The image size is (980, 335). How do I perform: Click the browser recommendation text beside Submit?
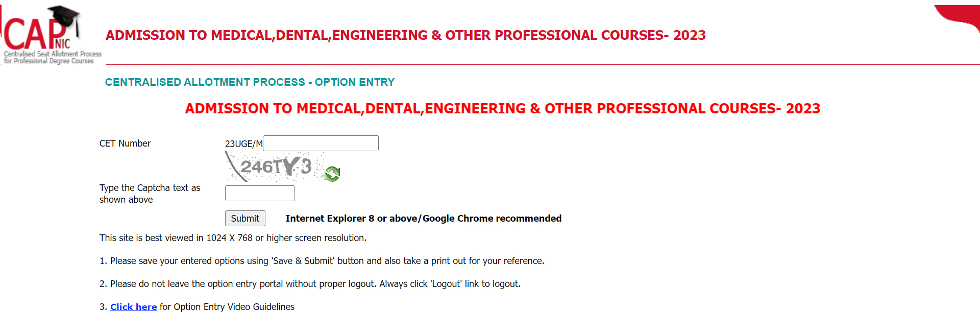(423, 219)
